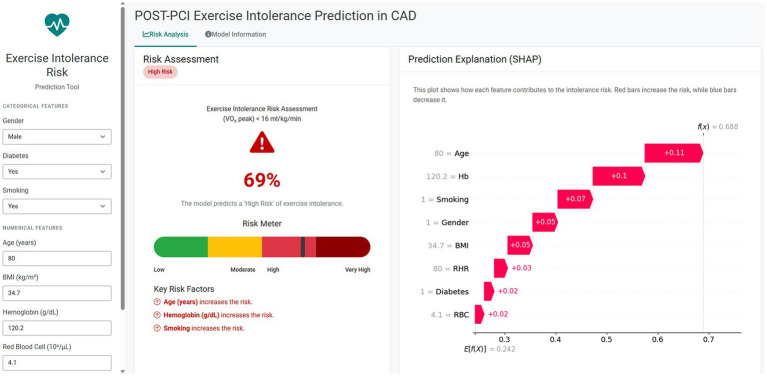The image size is (767, 376).
Task: Click the Age (years) input field
Action: coord(57,259)
